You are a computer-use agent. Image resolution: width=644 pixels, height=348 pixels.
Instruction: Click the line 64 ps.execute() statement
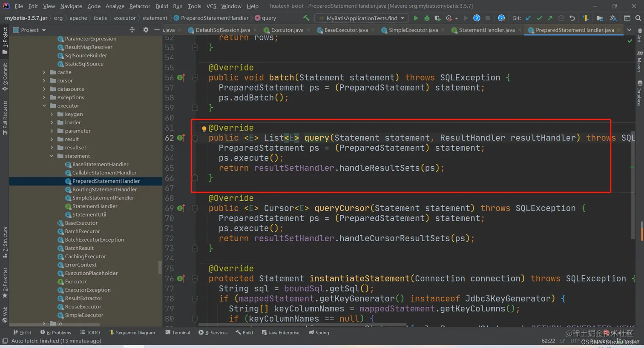tap(251, 158)
